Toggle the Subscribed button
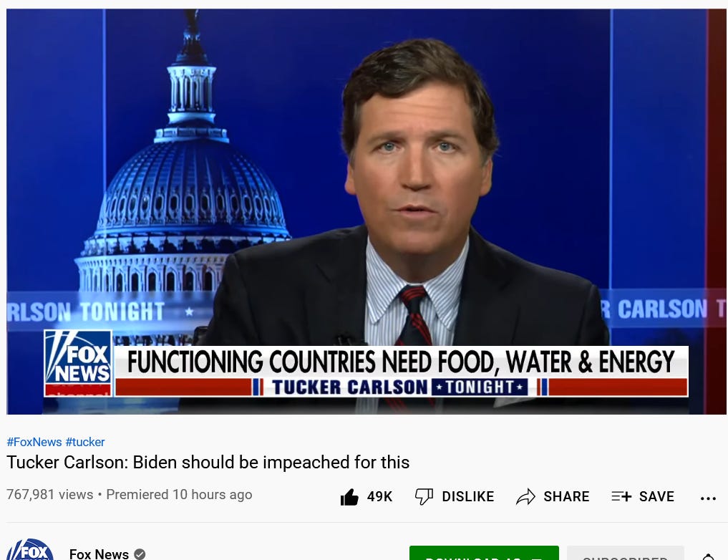This screenshot has height=560, width=728. pos(626,554)
